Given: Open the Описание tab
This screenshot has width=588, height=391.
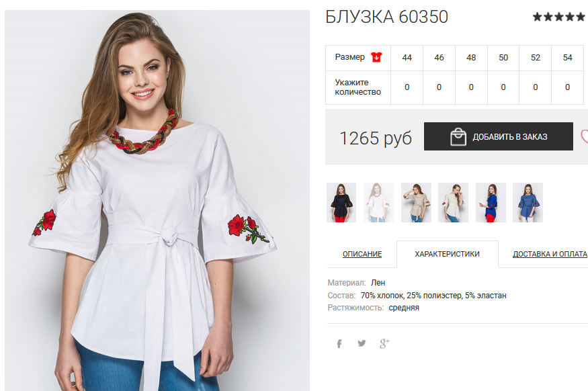Looking at the screenshot, I should 362,254.
